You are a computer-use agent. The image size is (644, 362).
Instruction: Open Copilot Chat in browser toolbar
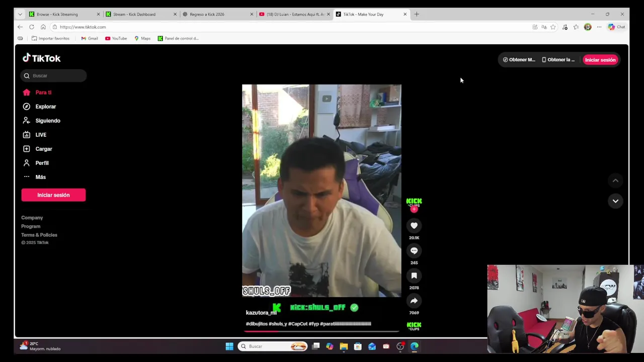point(616,27)
